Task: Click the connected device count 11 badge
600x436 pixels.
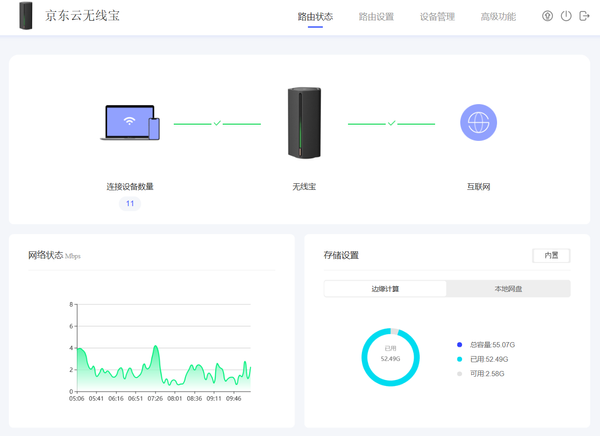Action: (130, 203)
